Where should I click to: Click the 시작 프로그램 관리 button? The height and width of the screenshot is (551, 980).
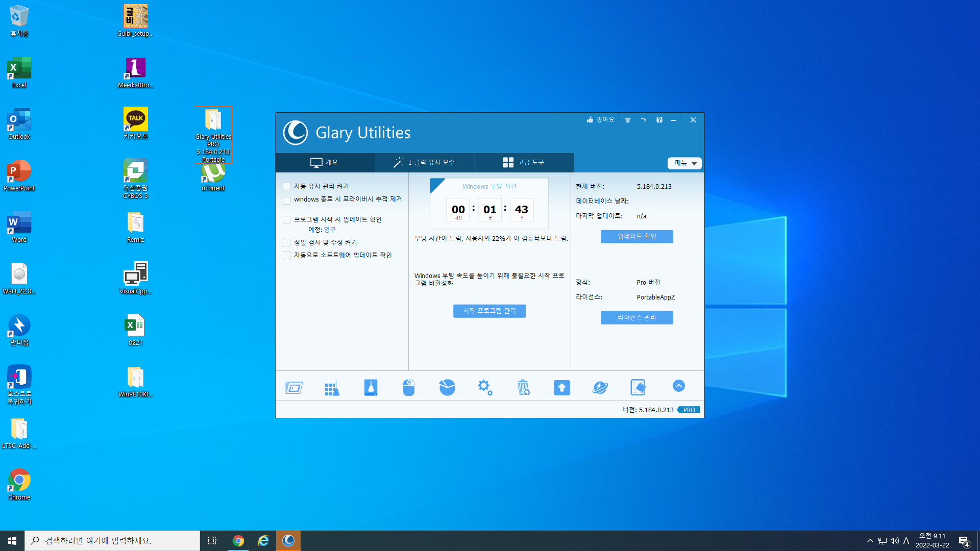489,311
